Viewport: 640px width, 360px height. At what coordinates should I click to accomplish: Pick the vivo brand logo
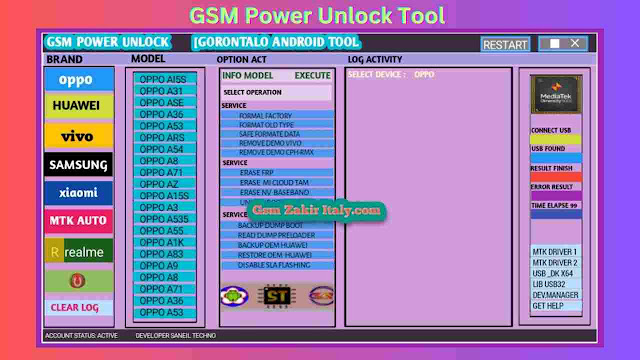coord(79,136)
